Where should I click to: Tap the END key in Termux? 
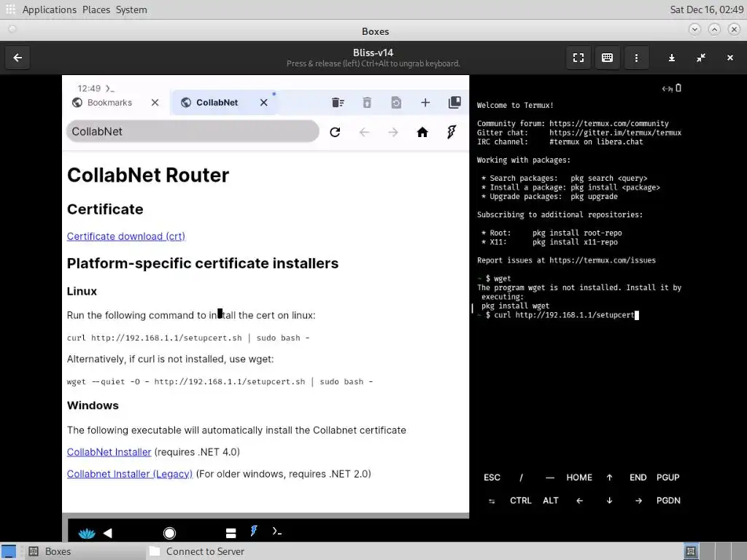(638, 478)
